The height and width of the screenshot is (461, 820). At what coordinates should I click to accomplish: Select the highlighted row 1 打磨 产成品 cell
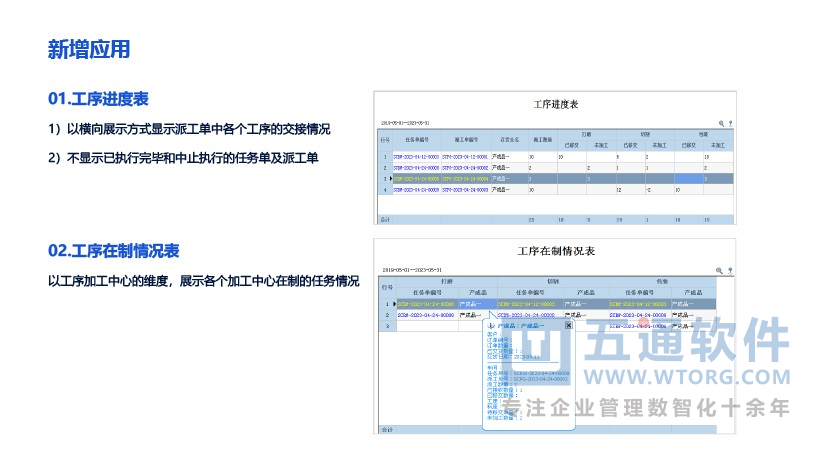pos(477,304)
